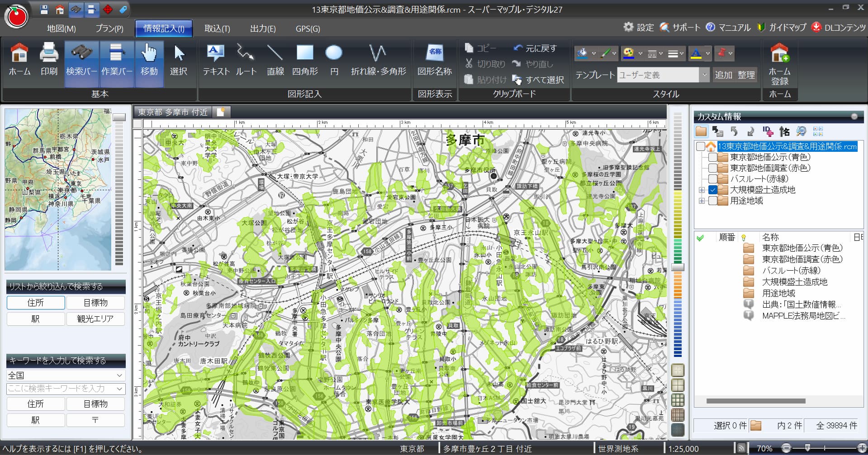
Task: Select the 円 circle tool
Action: click(334, 59)
